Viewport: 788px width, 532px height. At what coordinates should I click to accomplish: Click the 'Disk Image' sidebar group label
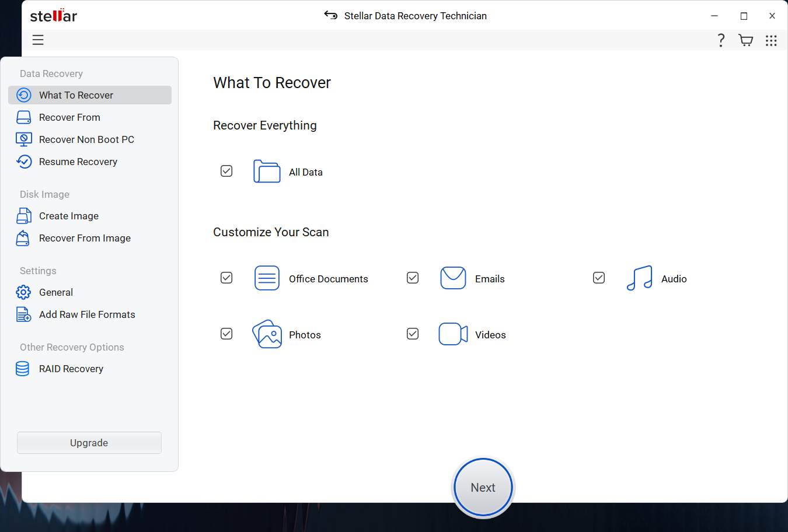(x=44, y=194)
